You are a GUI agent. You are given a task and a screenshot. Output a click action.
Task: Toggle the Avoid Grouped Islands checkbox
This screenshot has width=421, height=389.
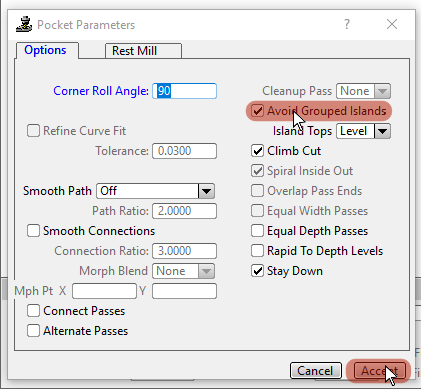coord(257,111)
